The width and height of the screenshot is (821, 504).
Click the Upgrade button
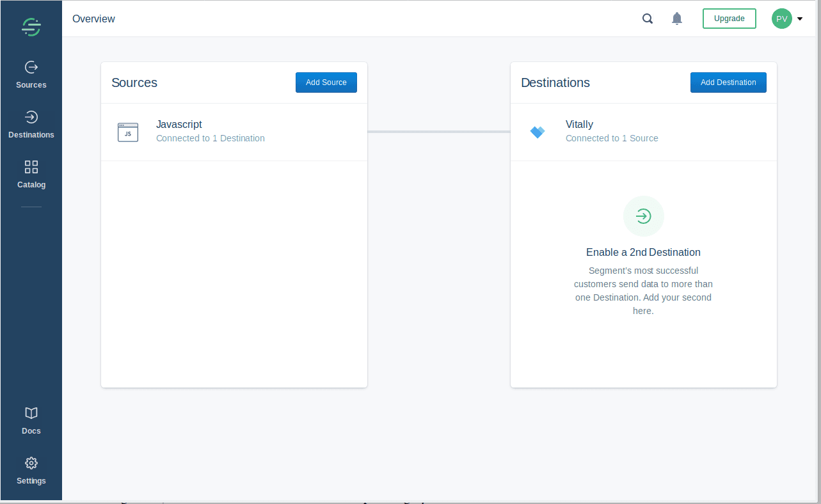tap(729, 19)
